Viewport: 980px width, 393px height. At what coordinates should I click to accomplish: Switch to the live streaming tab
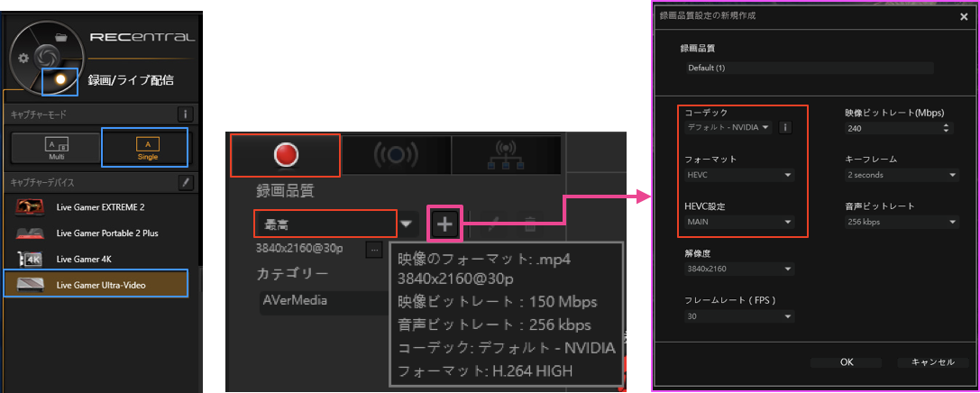coord(396,154)
